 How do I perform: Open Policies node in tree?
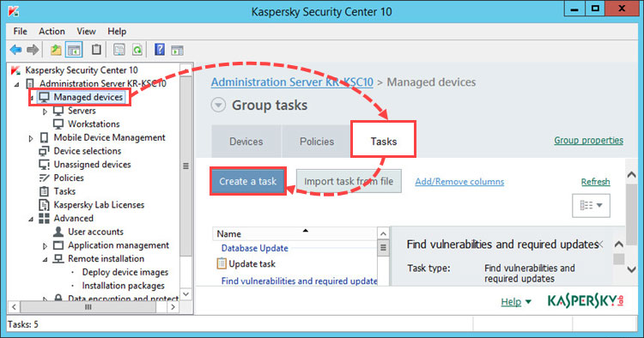point(69,178)
